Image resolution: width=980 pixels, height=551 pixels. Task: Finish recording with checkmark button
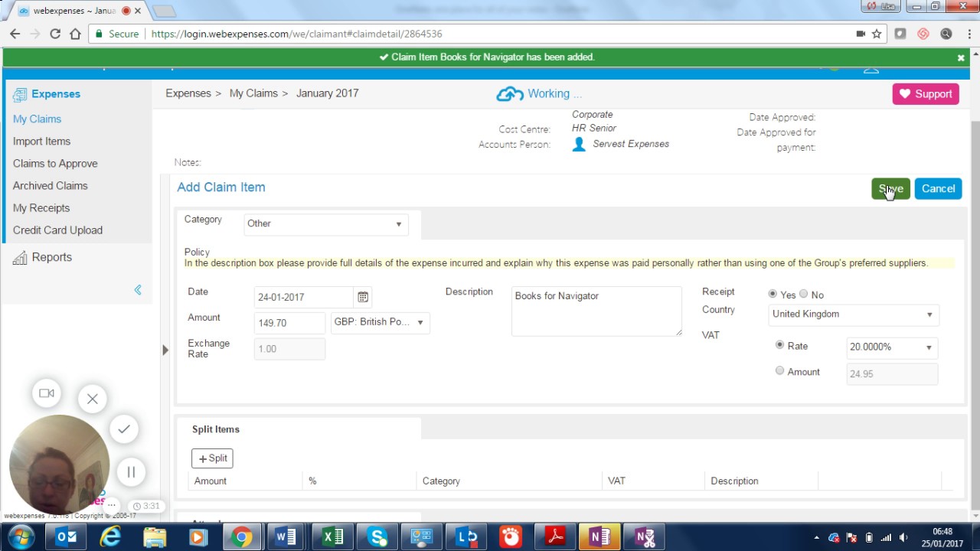coord(124,429)
